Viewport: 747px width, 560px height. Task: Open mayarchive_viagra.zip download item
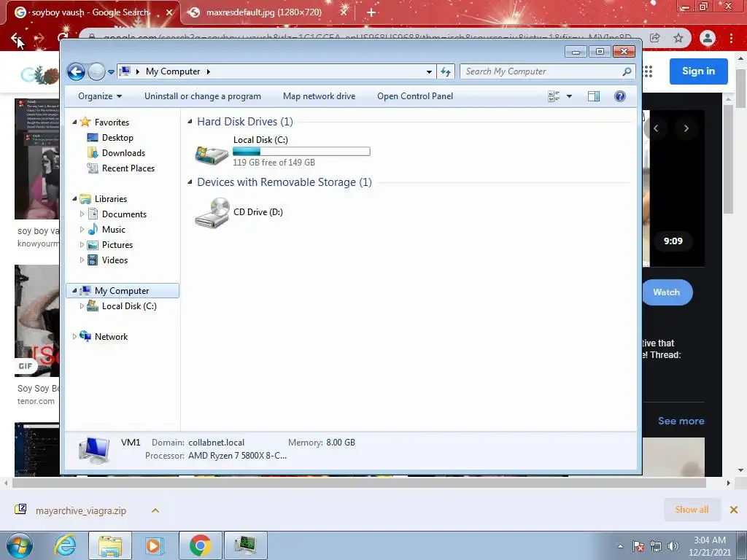pyautogui.click(x=80, y=510)
